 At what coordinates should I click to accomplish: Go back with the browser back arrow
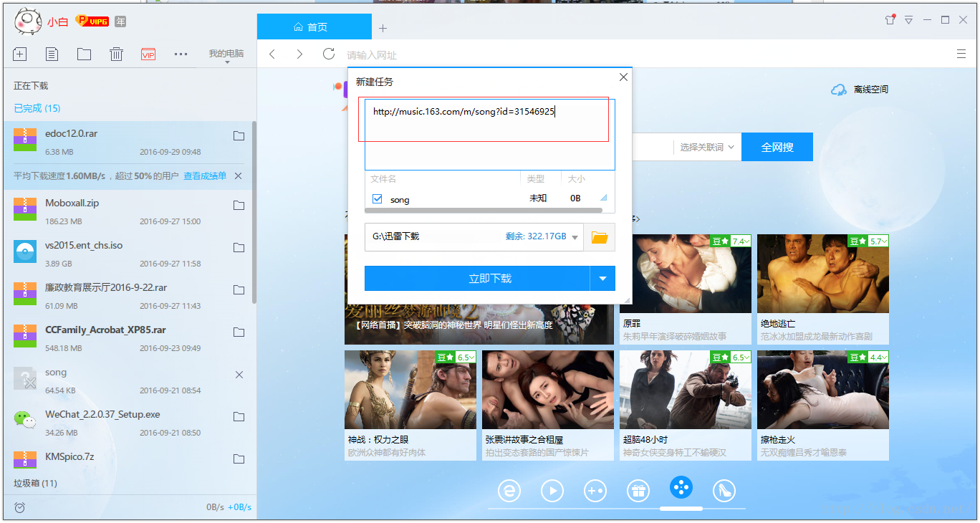[x=272, y=54]
